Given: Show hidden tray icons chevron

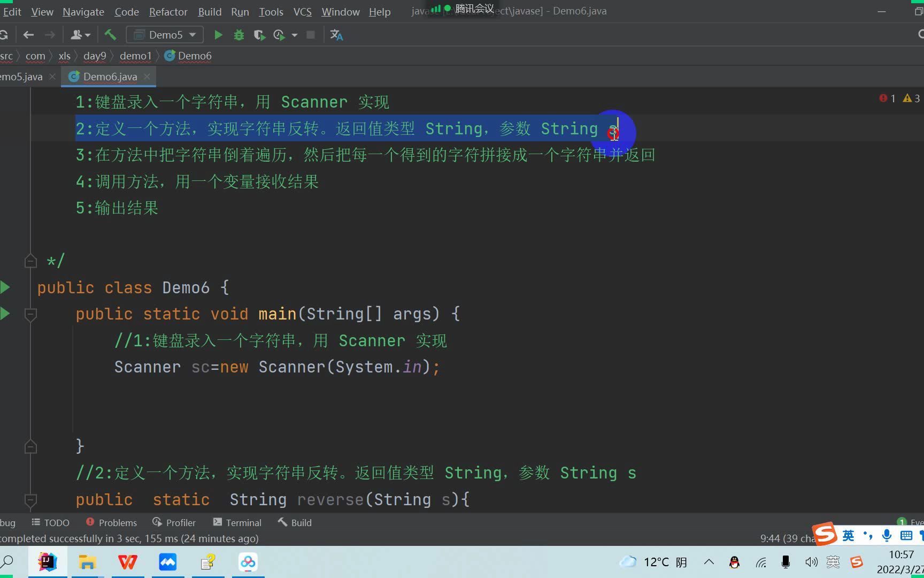Looking at the screenshot, I should [709, 562].
